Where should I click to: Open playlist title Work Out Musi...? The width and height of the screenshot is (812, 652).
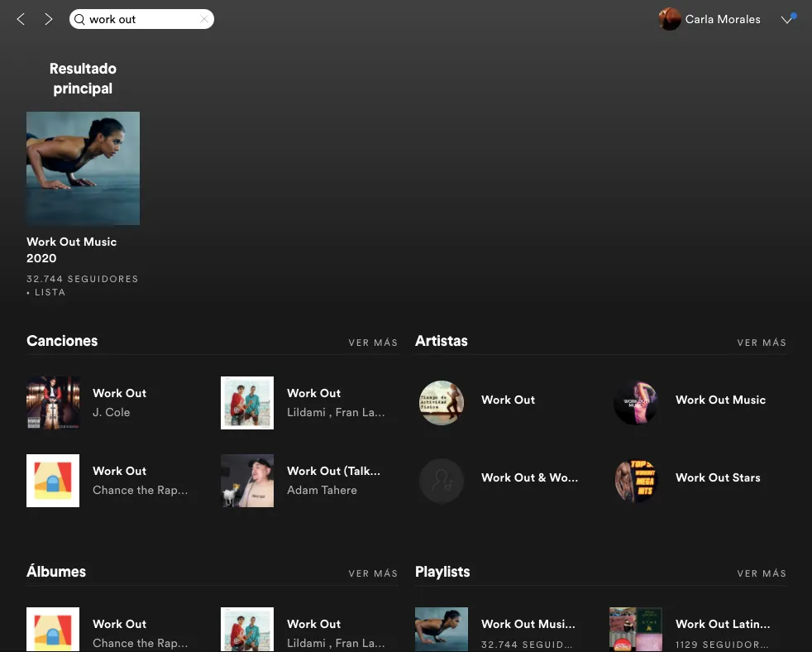pyautogui.click(x=528, y=624)
